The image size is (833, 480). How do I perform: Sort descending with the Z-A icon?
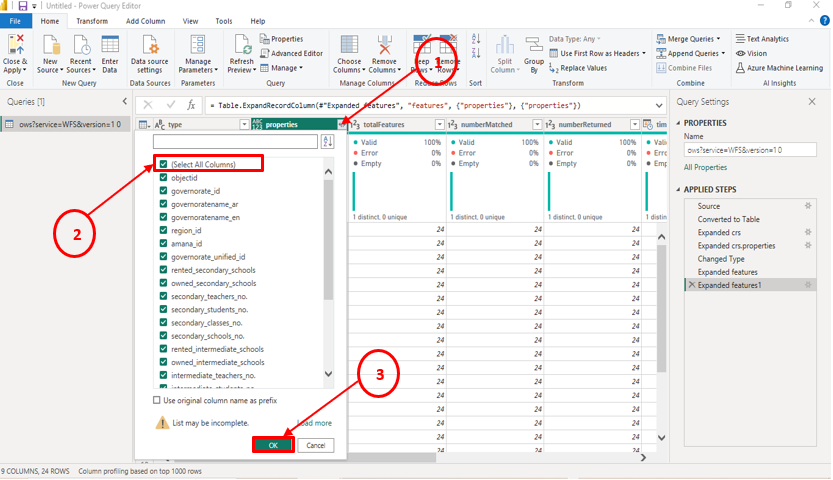tap(476, 53)
